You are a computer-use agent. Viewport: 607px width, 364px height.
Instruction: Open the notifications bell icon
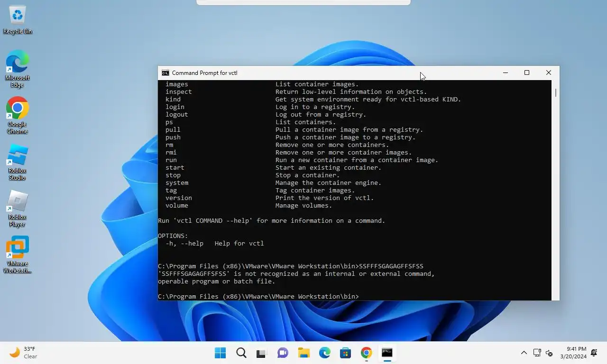594,353
